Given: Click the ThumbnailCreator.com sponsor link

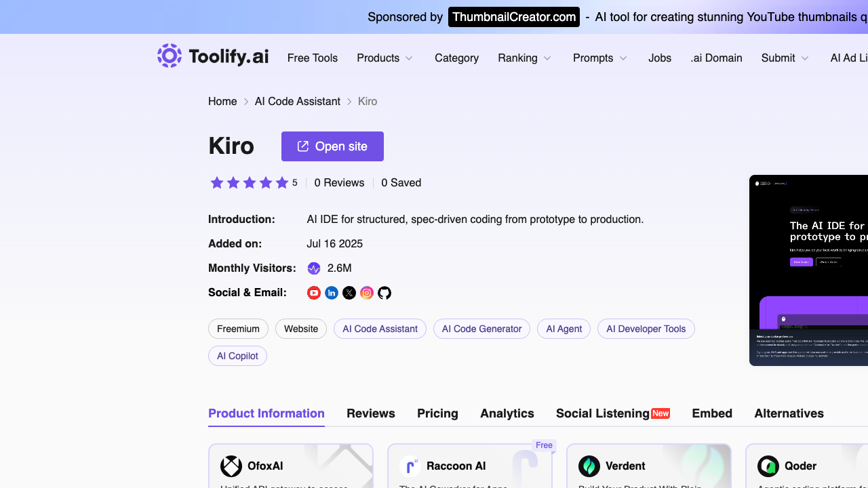Looking at the screenshot, I should [514, 17].
